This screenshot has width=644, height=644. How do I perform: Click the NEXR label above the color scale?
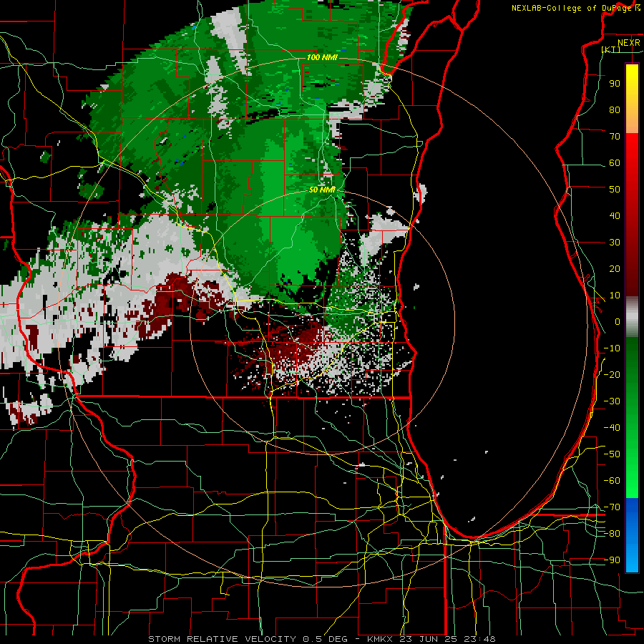(628, 43)
